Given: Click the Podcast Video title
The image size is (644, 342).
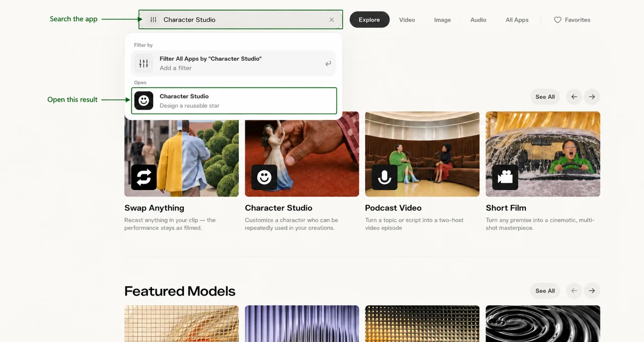Looking at the screenshot, I should [x=393, y=208].
